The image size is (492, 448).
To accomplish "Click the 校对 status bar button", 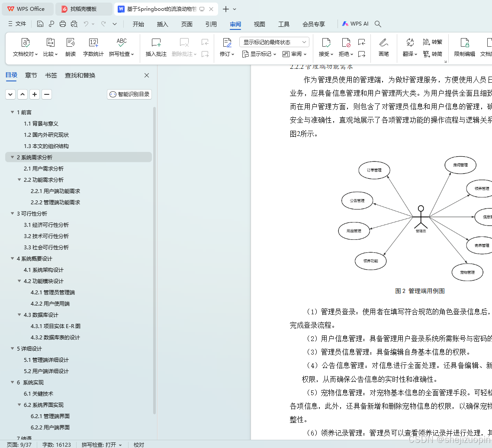I will [139, 445].
